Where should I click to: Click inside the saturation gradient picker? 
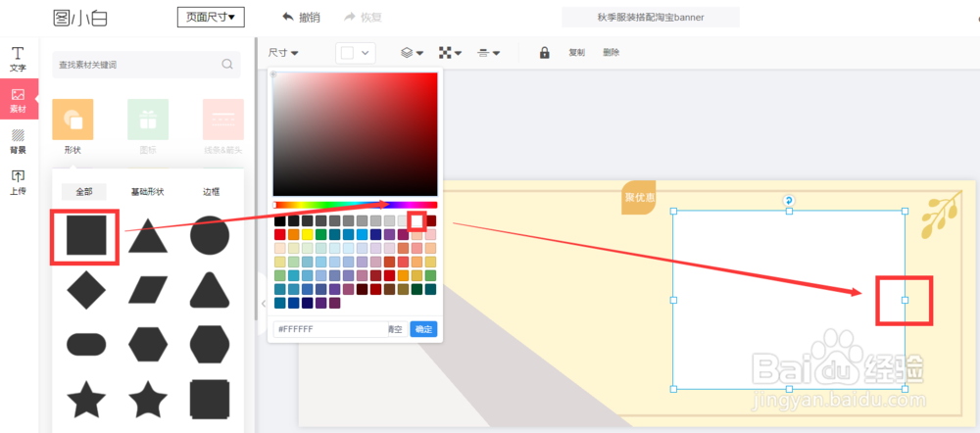click(x=356, y=134)
